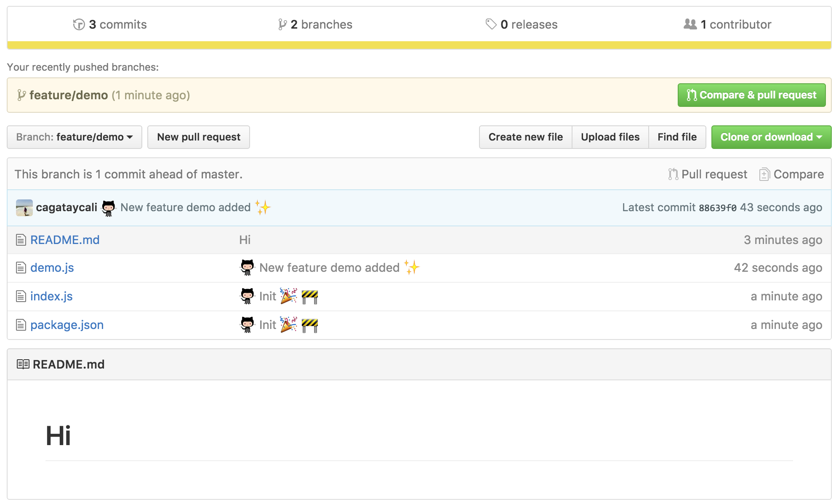Viewport: 836px width, 504px height.
Task: Open the package.json file link
Action: click(67, 325)
